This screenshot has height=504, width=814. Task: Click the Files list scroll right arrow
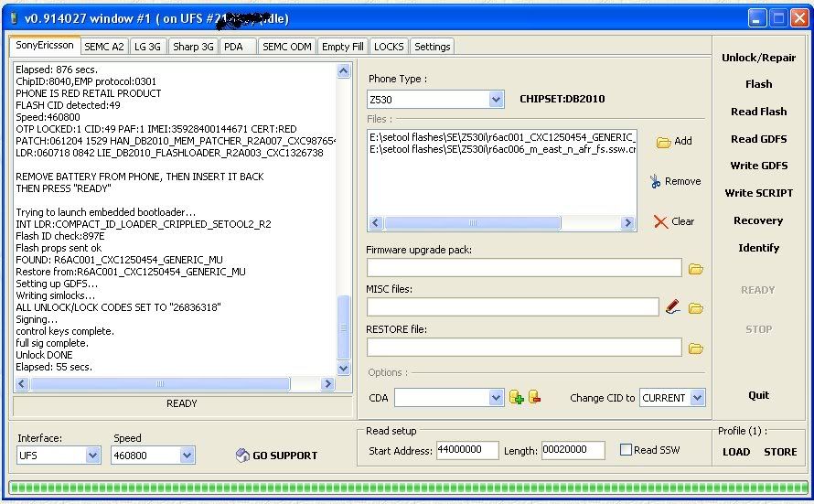tap(627, 223)
